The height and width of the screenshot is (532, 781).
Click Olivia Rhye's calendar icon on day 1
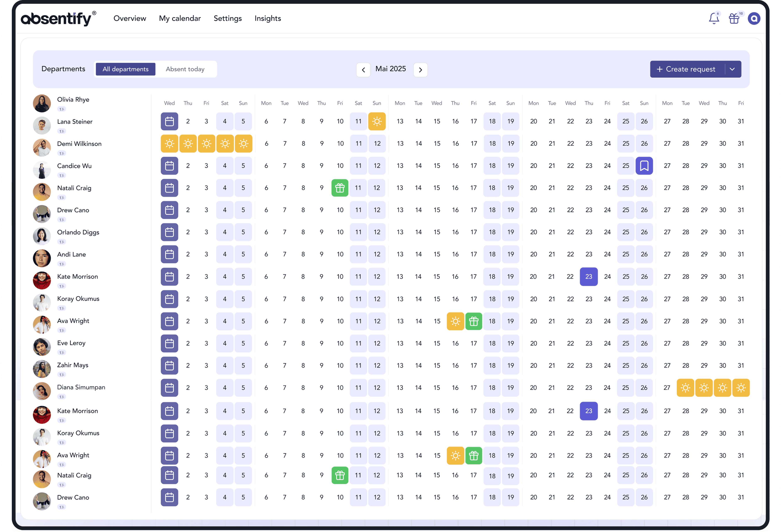pos(169,121)
